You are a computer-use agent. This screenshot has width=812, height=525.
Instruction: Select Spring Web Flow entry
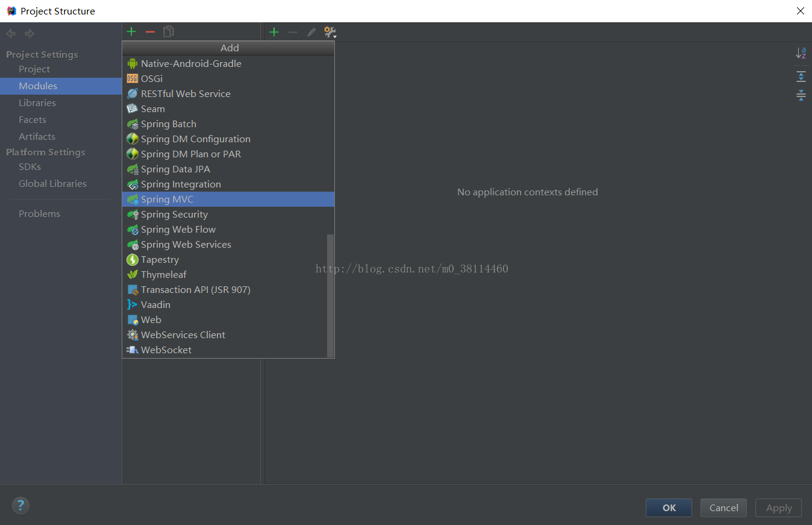click(x=225, y=229)
